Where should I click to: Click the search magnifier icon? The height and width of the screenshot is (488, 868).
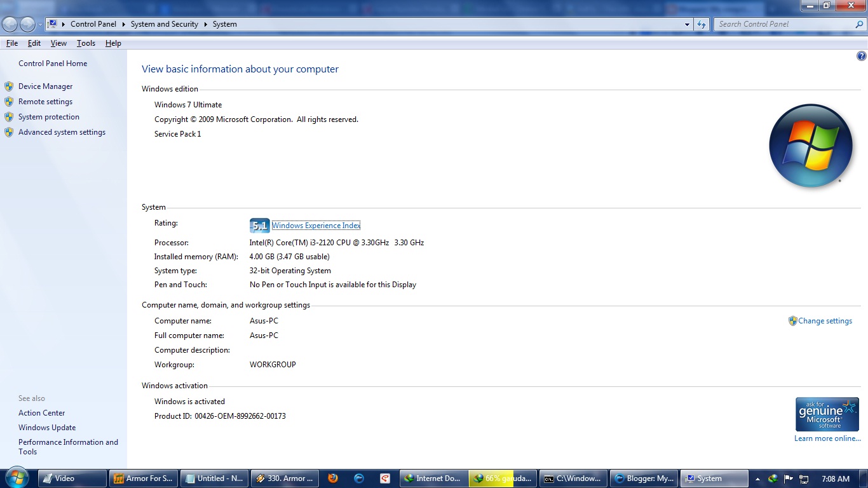click(x=859, y=24)
